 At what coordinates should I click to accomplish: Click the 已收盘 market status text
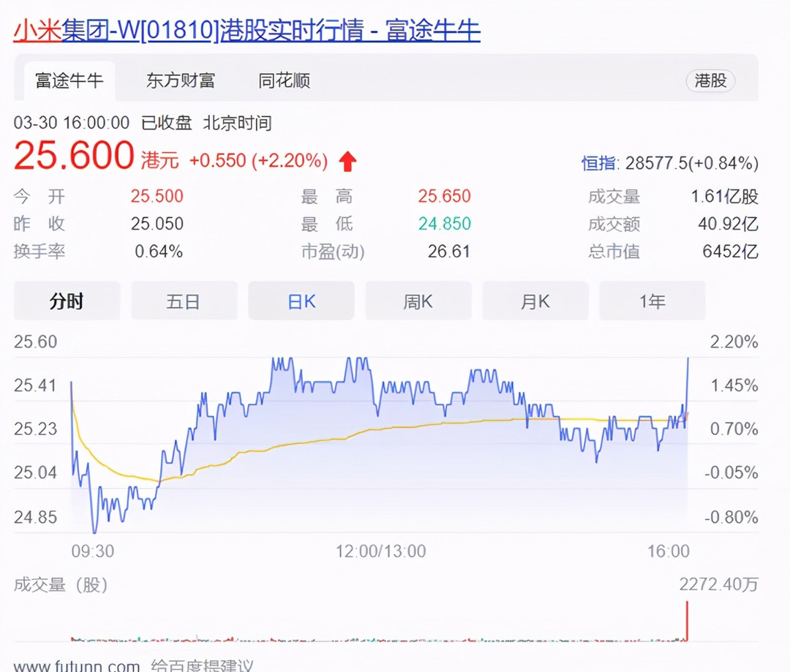[167, 123]
